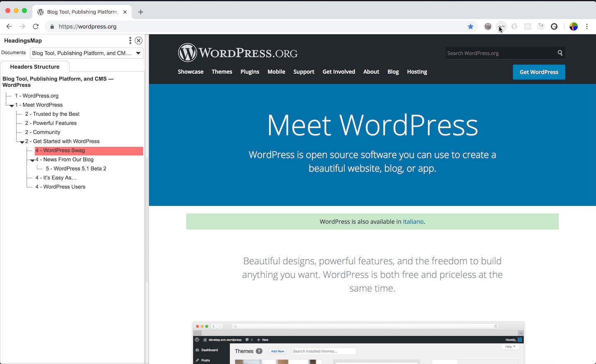Open the Mobile menu item

(276, 72)
